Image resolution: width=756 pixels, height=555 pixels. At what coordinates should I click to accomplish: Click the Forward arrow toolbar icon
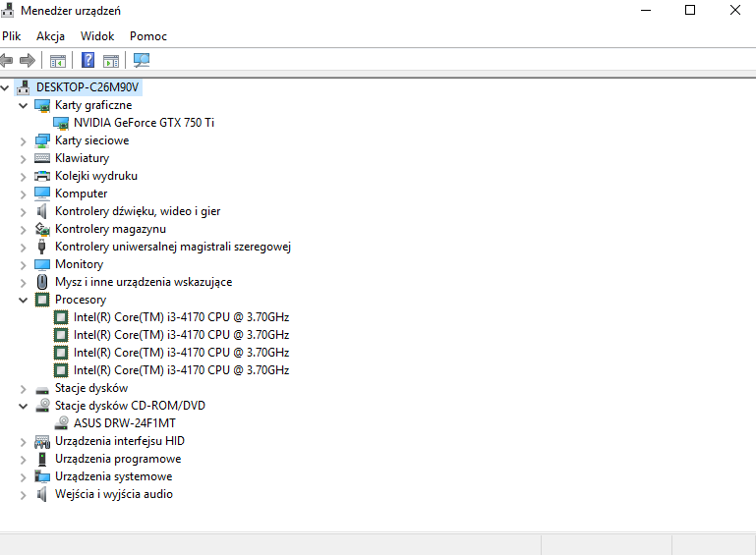coord(28,60)
